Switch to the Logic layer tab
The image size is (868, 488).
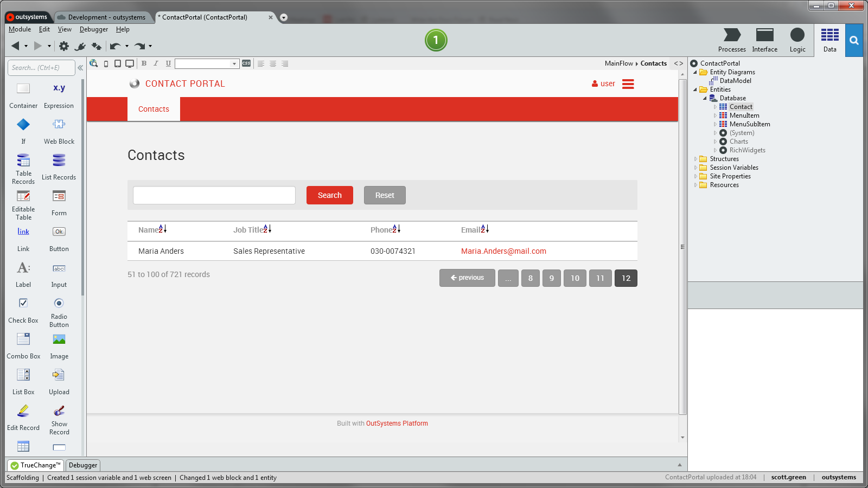797,40
